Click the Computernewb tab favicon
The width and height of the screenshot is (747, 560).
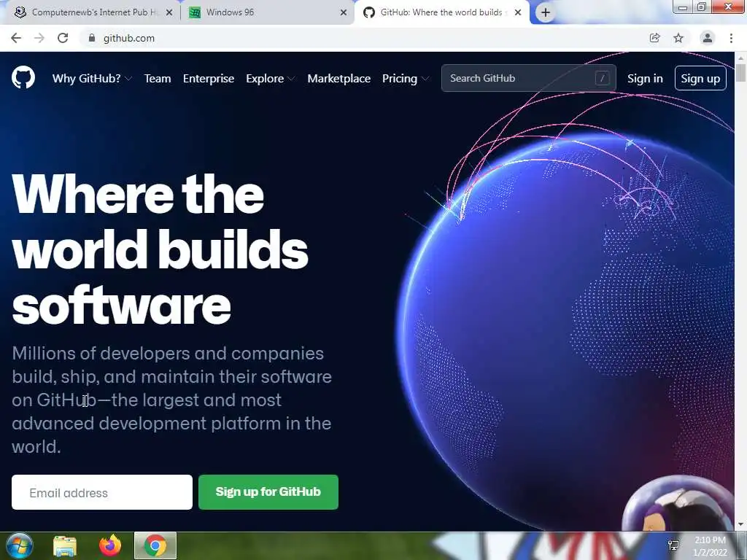coord(20,12)
